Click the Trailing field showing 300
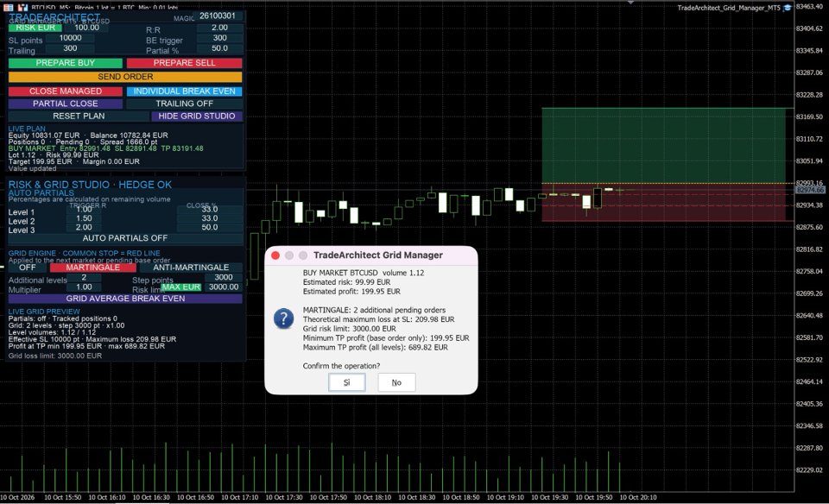Viewport: 829px width, 504px height. pos(70,48)
